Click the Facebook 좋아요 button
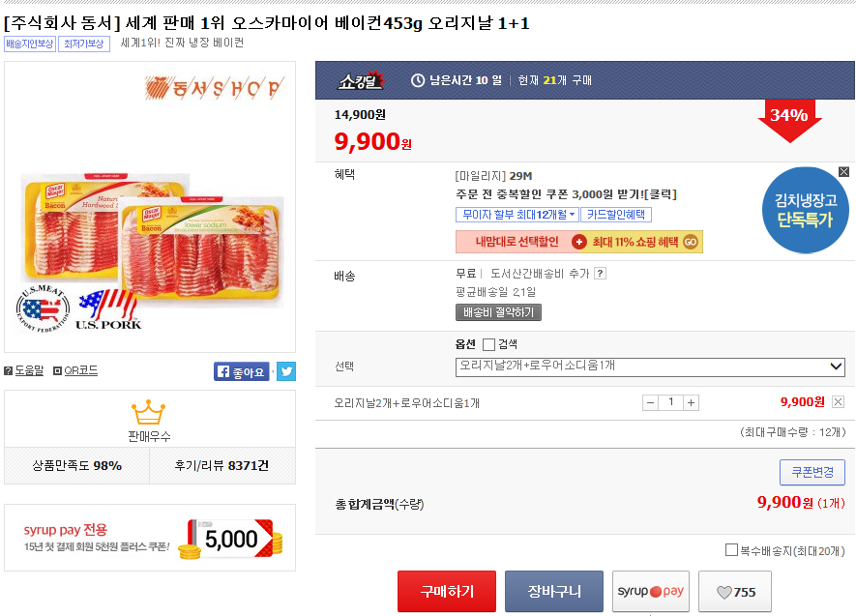The height and width of the screenshot is (616, 856). tap(242, 371)
